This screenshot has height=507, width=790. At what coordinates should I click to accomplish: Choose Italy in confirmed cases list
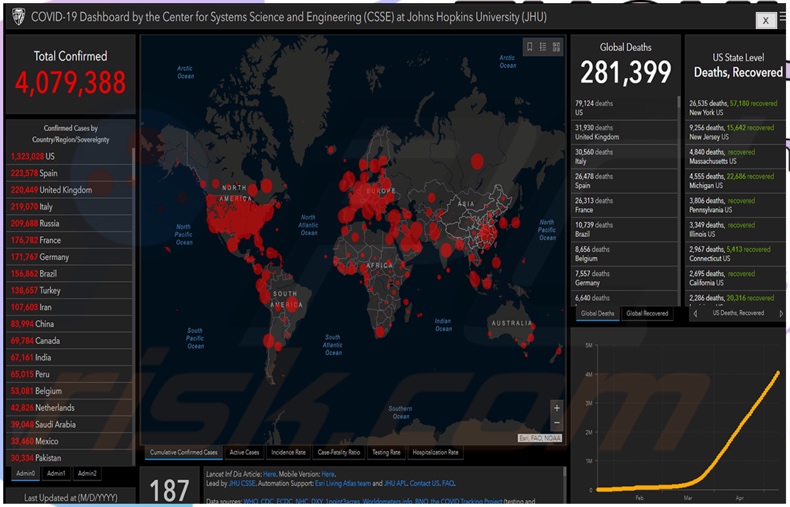[70, 207]
